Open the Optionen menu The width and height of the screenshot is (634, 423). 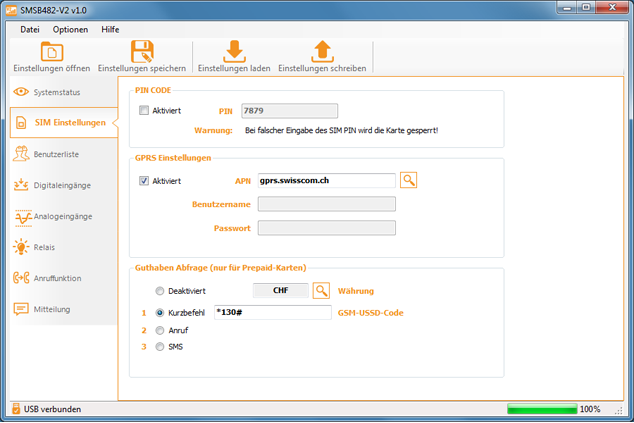[70, 29]
